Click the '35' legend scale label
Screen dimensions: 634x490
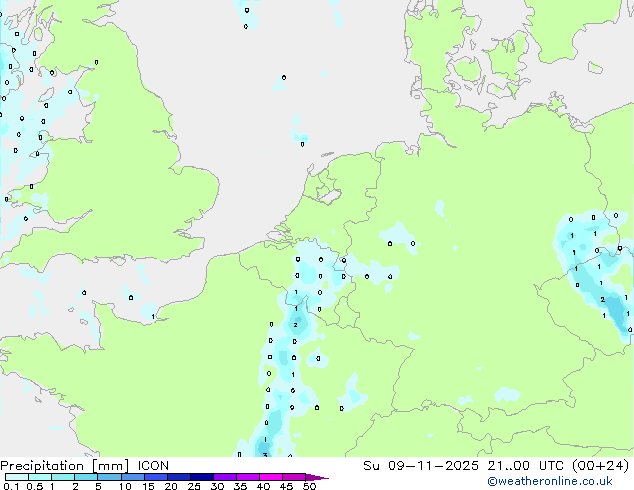[240, 486]
